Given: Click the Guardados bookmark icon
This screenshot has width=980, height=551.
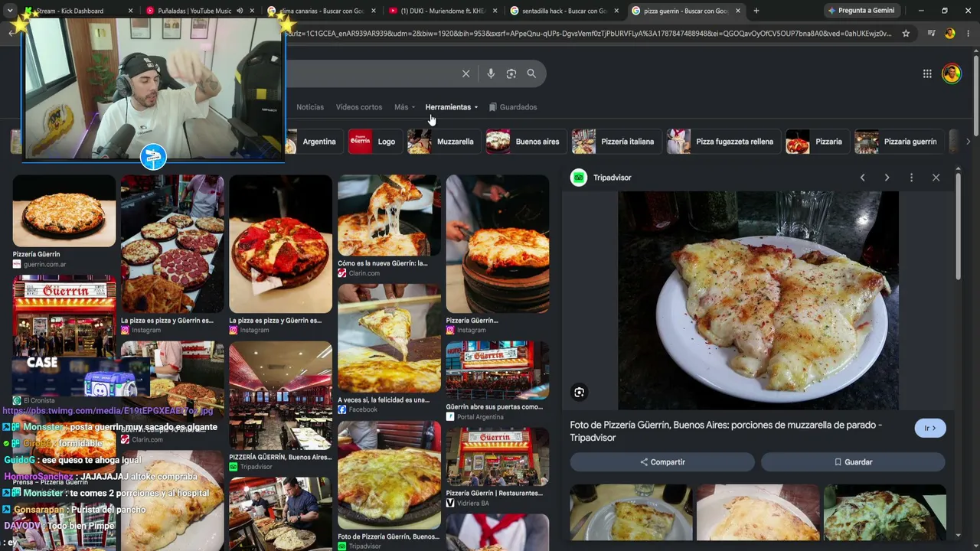Looking at the screenshot, I should 493,107.
